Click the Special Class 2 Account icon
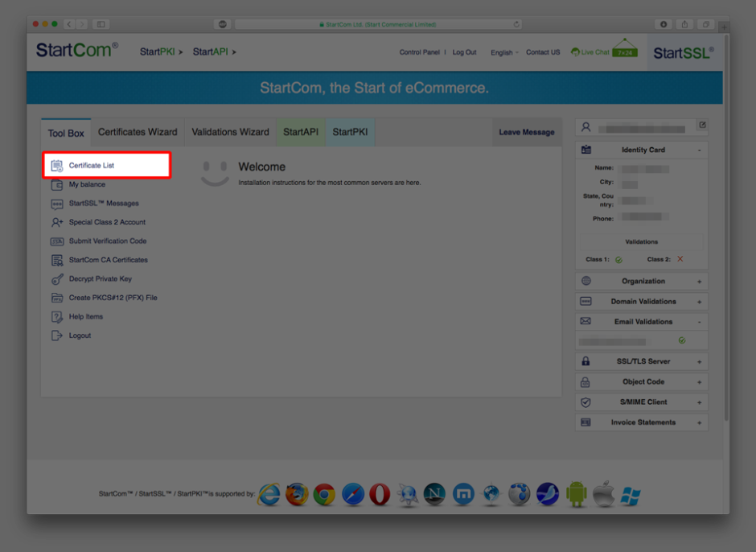Viewport: 756px width, 552px height. (57, 222)
